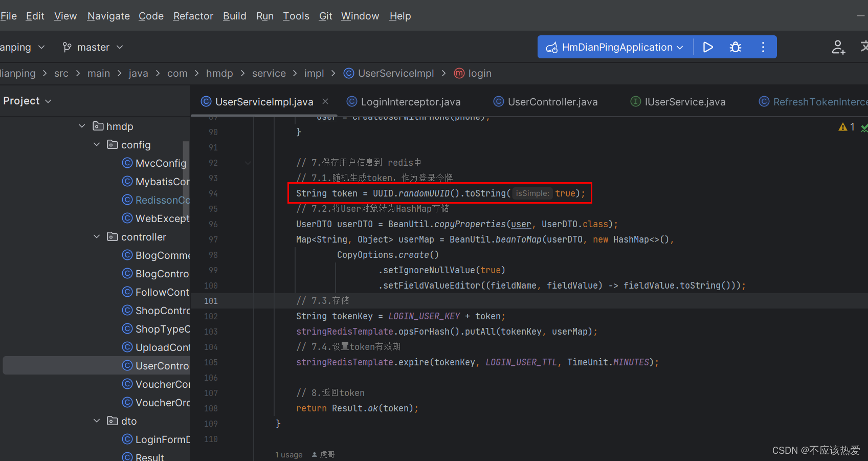Collapse the controller folder
Screen dimensions: 868x461
point(97,237)
